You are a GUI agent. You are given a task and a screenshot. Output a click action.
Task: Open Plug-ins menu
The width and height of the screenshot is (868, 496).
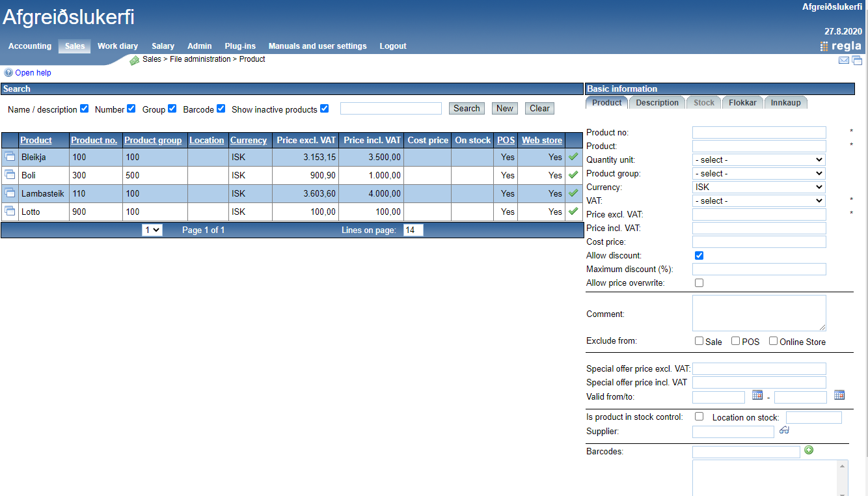240,46
